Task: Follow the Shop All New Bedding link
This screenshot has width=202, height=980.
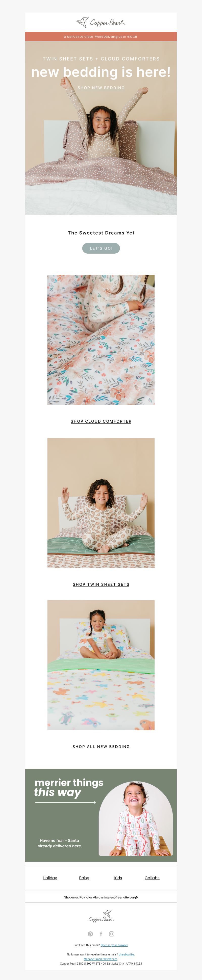Action: 101,746
